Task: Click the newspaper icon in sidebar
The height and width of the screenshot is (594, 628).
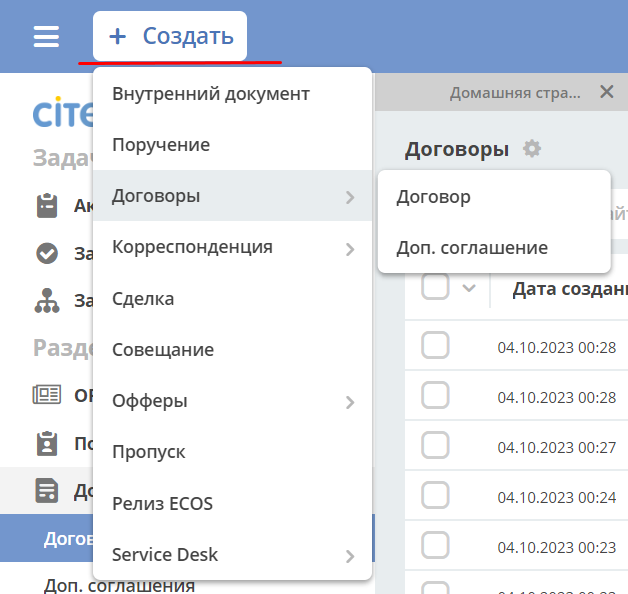Action: tap(47, 395)
